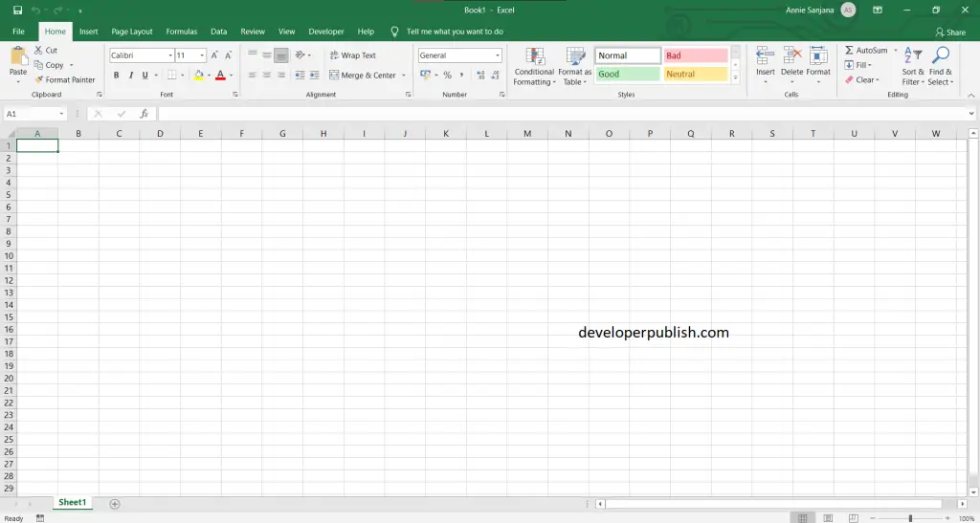Open Sort & Filter
This screenshot has height=523, width=980.
click(913, 66)
